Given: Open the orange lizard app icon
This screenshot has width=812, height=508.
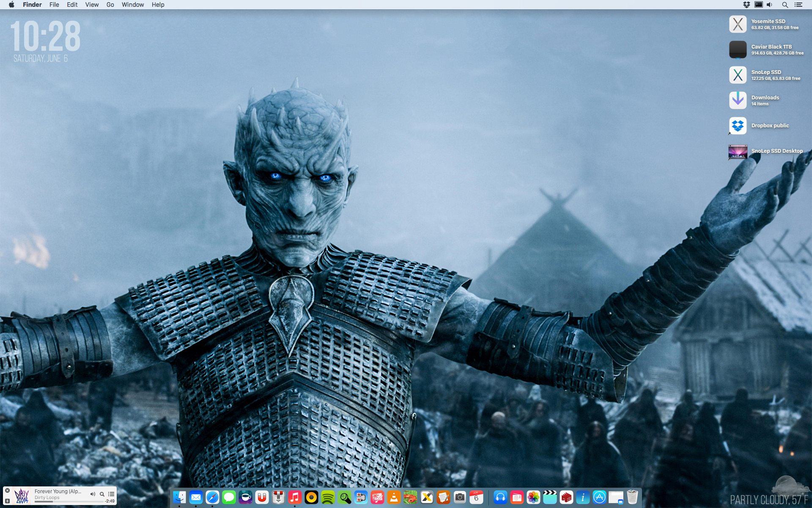Looking at the screenshot, I should (x=410, y=497).
